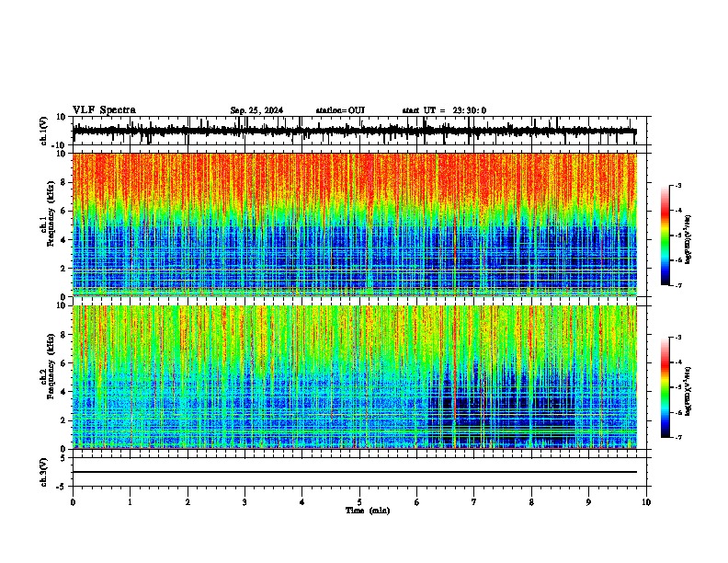Click time axis tick label '5'
728x563 pixels.
click(359, 502)
